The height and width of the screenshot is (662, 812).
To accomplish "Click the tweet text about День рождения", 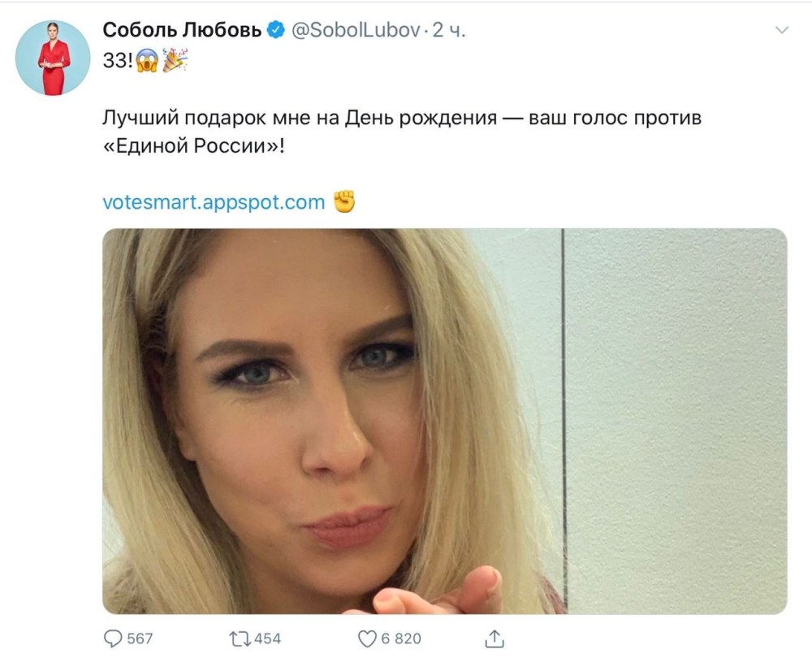I will coord(402,132).
